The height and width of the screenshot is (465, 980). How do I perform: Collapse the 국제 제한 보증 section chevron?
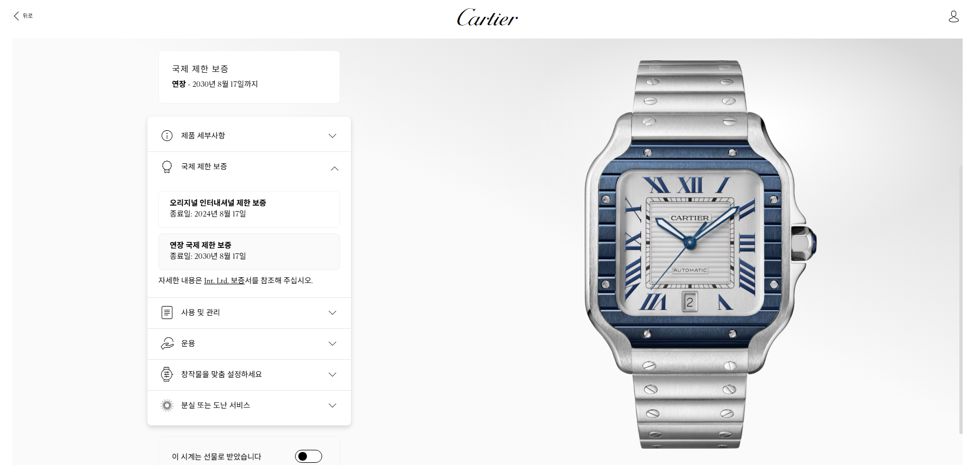tap(334, 168)
